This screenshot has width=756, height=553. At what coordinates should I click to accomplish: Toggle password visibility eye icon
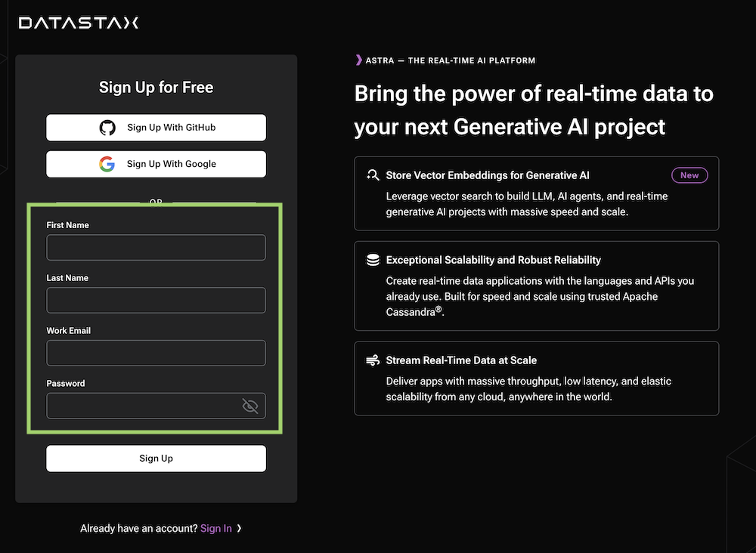click(249, 406)
